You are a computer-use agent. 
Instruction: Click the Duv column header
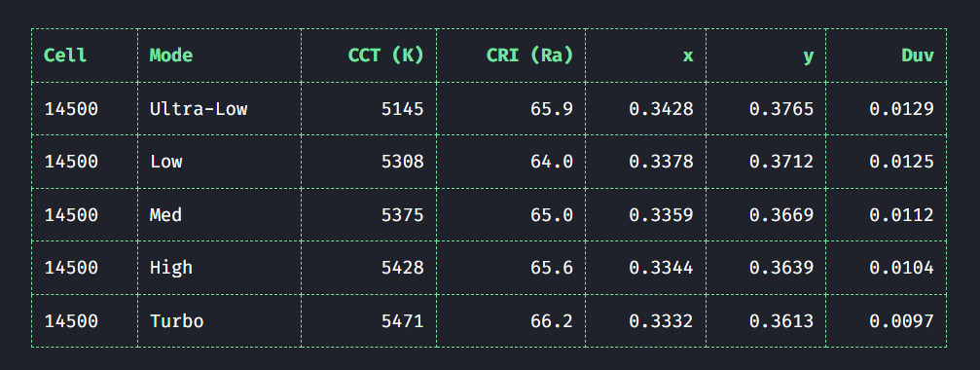(918, 55)
